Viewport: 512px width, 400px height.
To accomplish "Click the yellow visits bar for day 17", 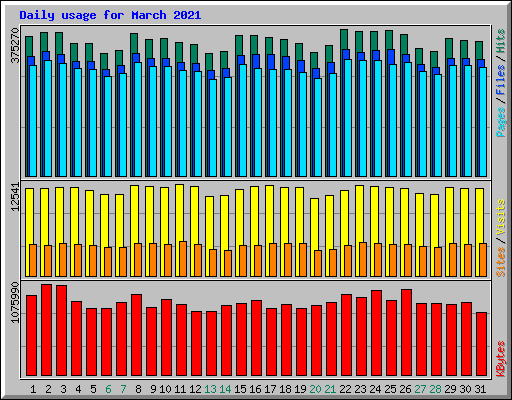I will (x=268, y=231).
